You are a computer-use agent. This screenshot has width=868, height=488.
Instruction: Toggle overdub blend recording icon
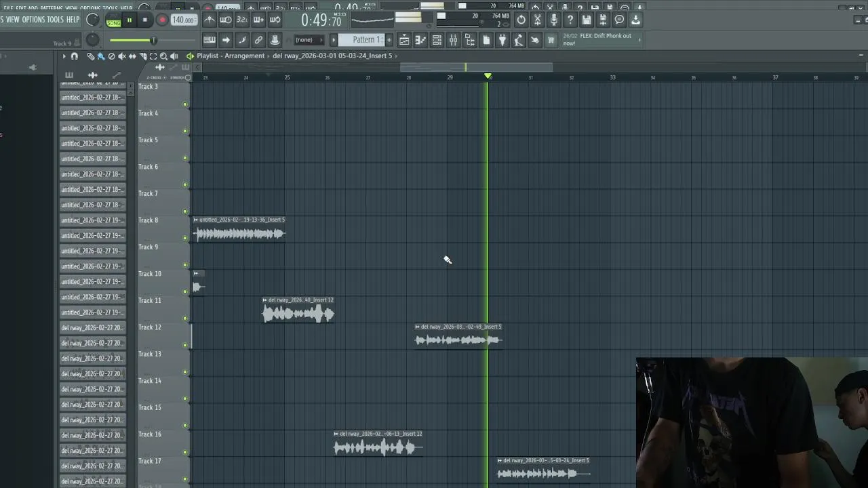[x=258, y=20]
